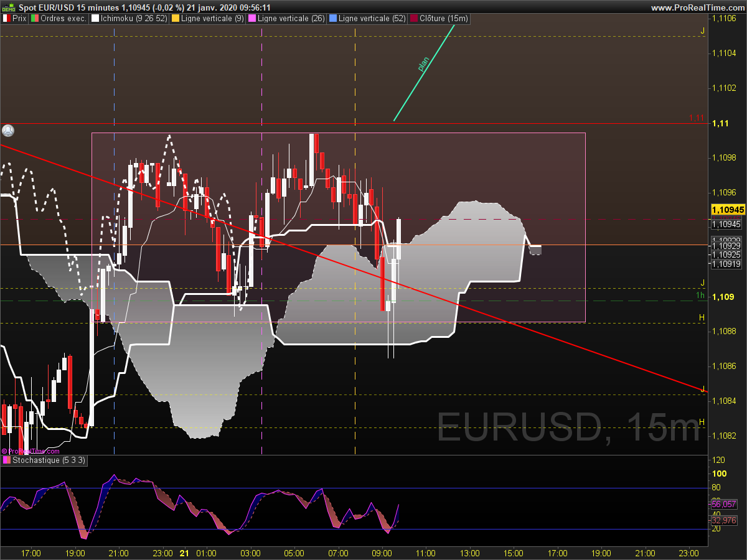
Task: Click the 120 stochastic scale label
Action: pyautogui.click(x=718, y=460)
